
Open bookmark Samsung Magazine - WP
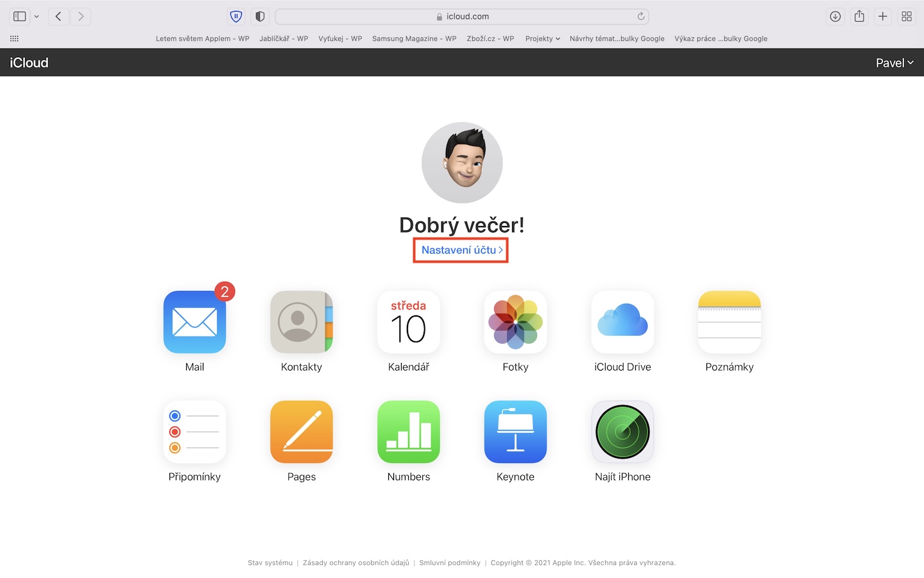tap(415, 39)
